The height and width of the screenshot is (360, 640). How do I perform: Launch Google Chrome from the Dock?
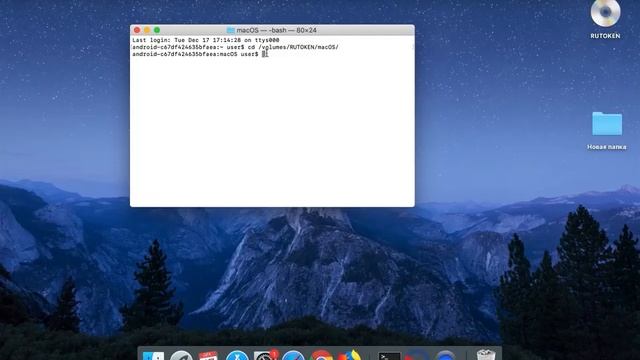click(x=321, y=356)
